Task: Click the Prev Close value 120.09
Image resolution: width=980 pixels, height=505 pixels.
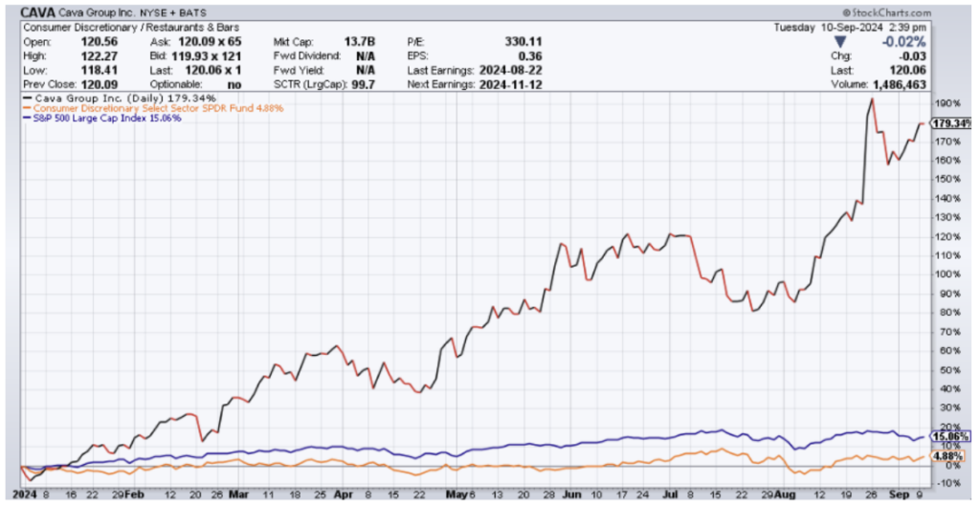Action: 101,84
